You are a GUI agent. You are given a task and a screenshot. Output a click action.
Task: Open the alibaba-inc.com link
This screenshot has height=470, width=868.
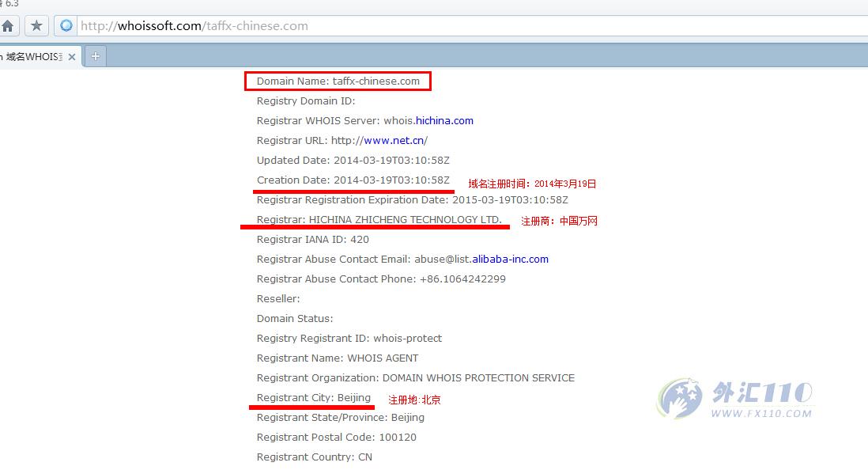(511, 260)
